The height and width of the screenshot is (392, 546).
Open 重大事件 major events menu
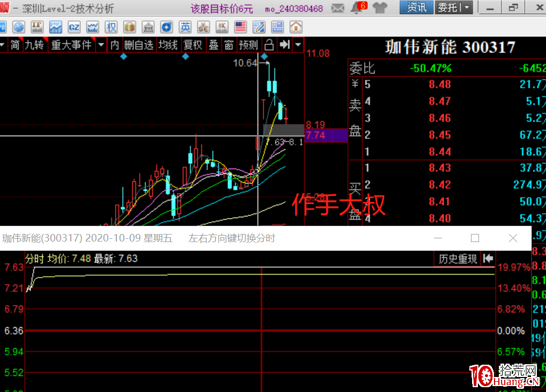point(71,45)
